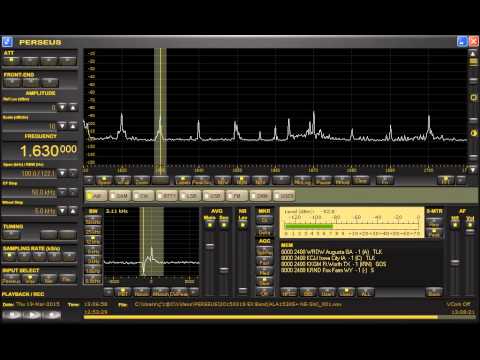Adjust the AVG Main slider
Image resolution: width=480 pixels, height=360 pixels.
(x=210, y=246)
